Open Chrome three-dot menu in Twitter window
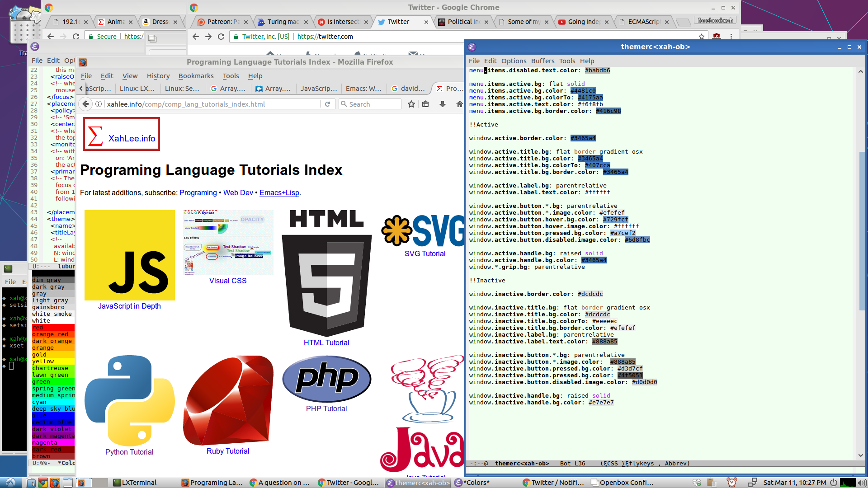The height and width of the screenshot is (488, 868). coord(731,37)
